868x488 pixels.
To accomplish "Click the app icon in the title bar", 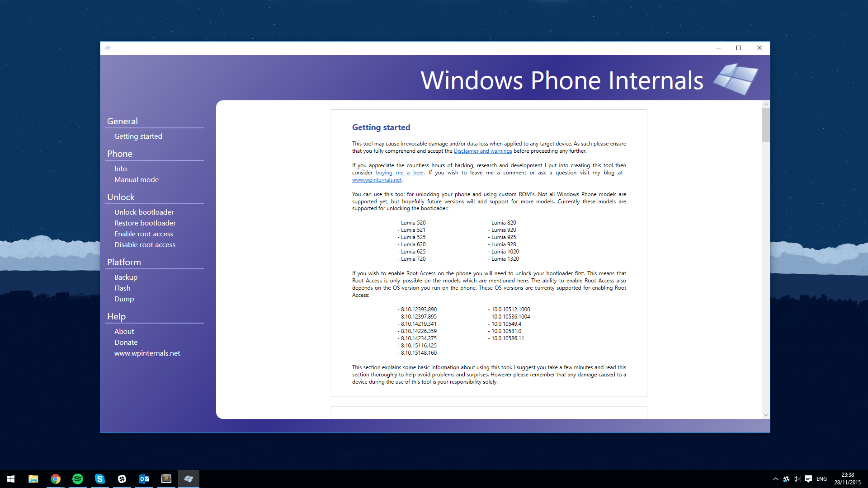I will click(x=108, y=48).
